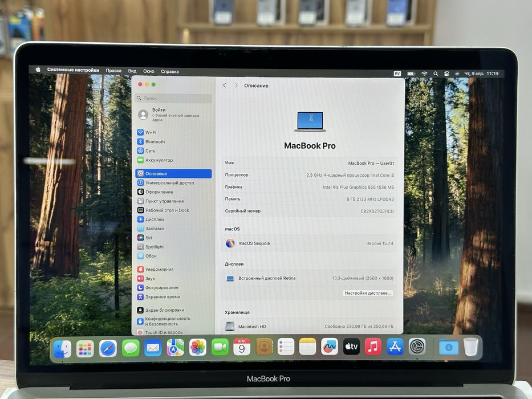Open Универсальный доступ settings
Image resolution: width=532 pixels, height=399 pixels.
pos(173,182)
